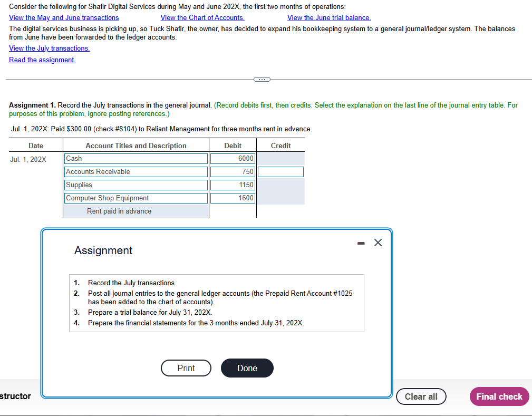
Task: Click 'Record the July transactions.' item
Action: click(132, 283)
